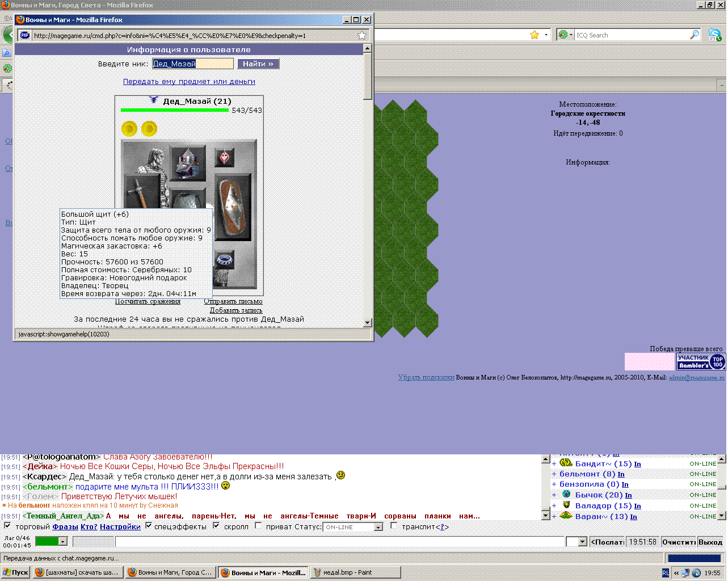Open the Настройки link

click(120, 526)
